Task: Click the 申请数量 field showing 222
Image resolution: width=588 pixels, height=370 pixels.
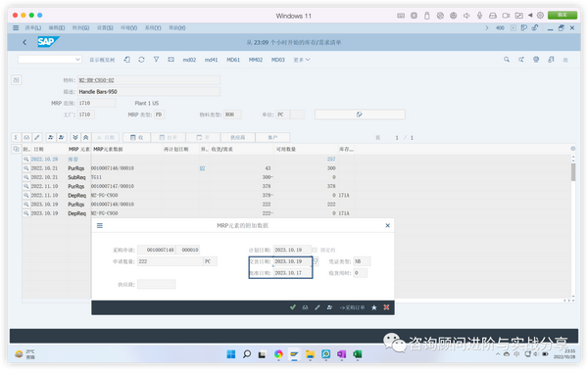Action: [x=171, y=261]
